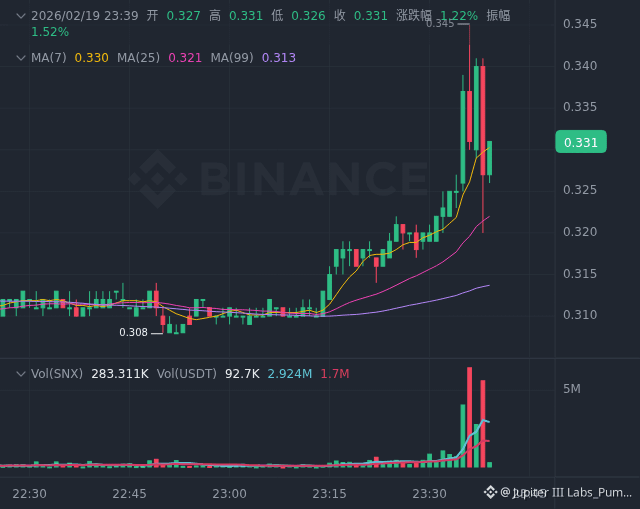Select the MA(99) indicator label
Viewport: 640px width, 509px height.
[232, 58]
